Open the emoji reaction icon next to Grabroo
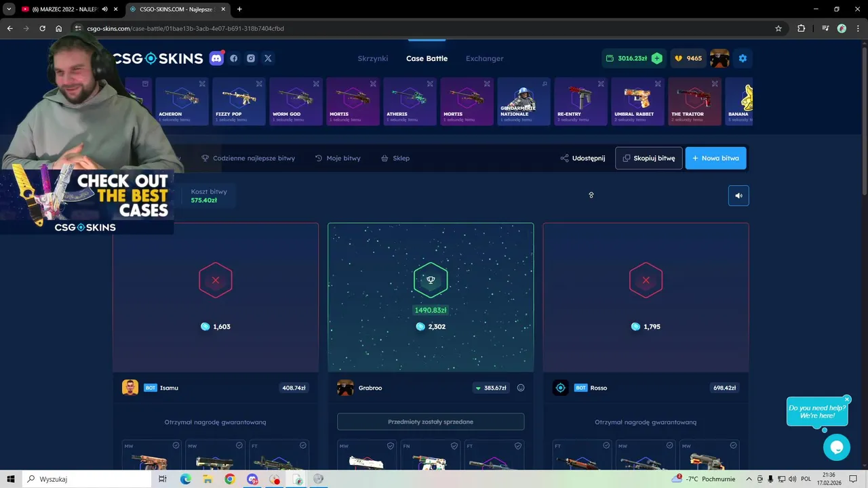This screenshot has height=488, width=868. click(521, 388)
